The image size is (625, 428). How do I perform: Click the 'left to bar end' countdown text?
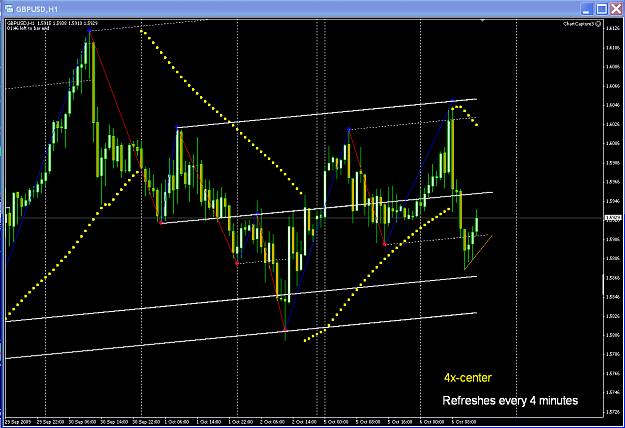(x=28, y=28)
